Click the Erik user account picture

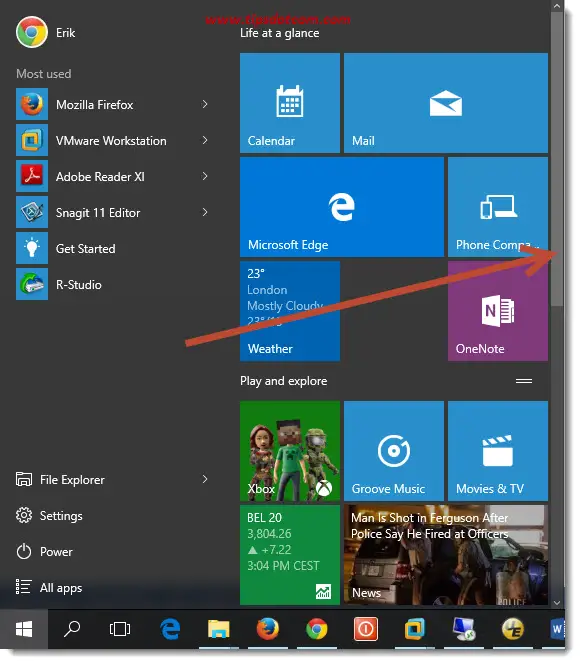click(x=32, y=32)
